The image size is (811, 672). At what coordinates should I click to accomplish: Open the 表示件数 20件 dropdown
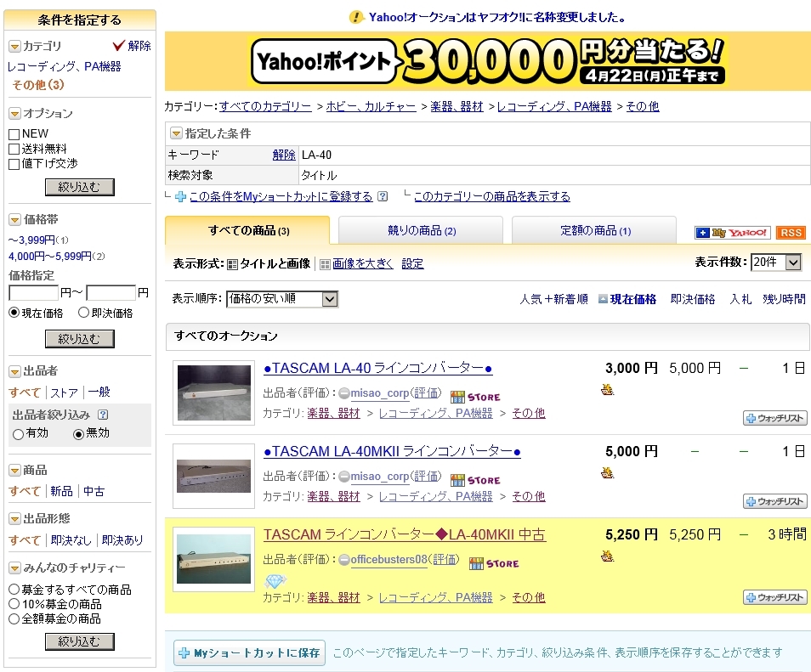(776, 263)
